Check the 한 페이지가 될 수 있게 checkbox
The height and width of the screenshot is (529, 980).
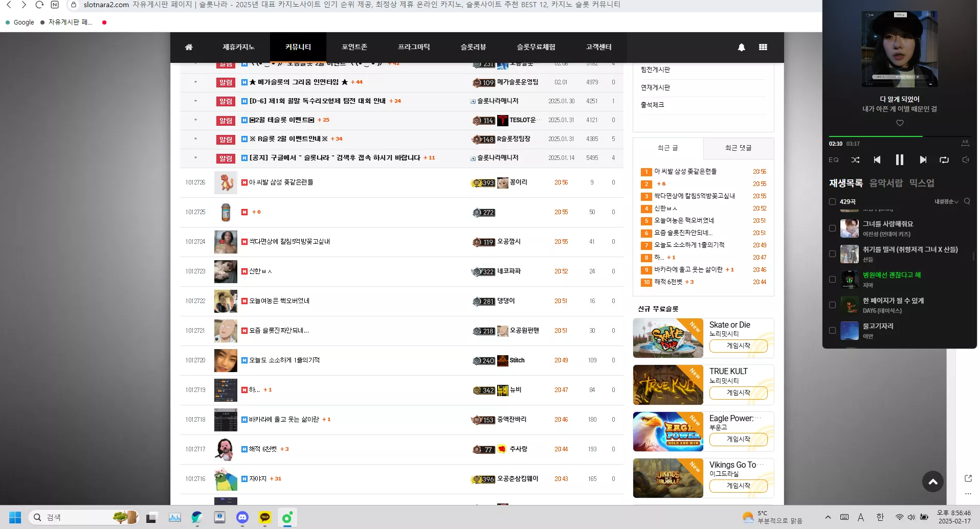832,305
